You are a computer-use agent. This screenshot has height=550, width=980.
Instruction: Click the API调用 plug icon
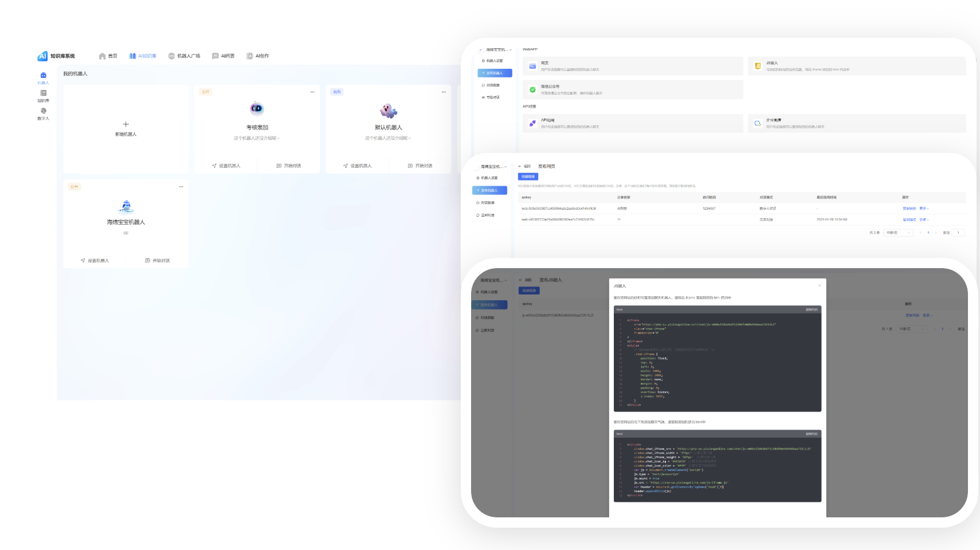coord(532,123)
